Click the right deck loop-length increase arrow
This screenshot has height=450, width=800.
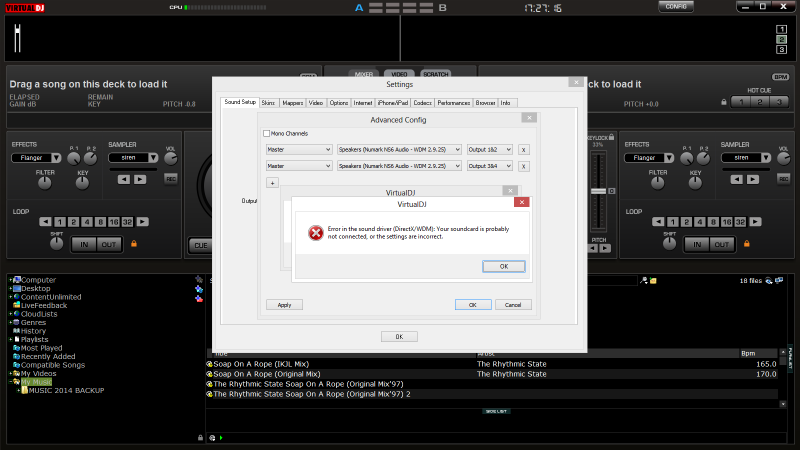coord(756,221)
